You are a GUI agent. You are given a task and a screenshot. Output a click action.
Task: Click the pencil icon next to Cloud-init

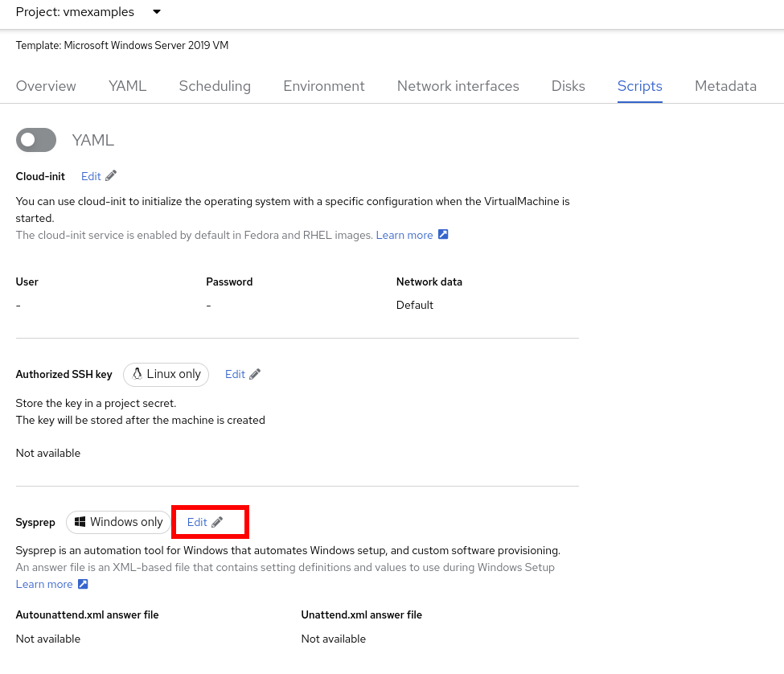pyautogui.click(x=111, y=176)
